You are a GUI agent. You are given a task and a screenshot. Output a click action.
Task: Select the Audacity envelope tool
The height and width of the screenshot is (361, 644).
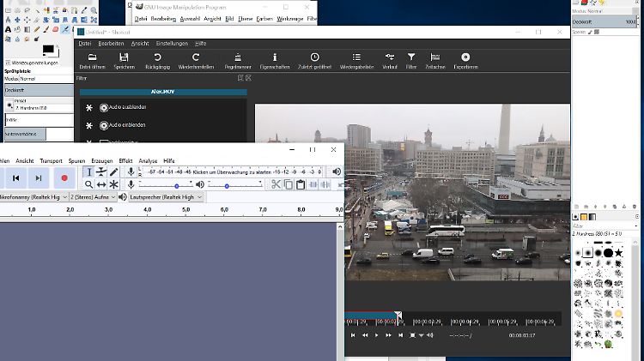100,172
